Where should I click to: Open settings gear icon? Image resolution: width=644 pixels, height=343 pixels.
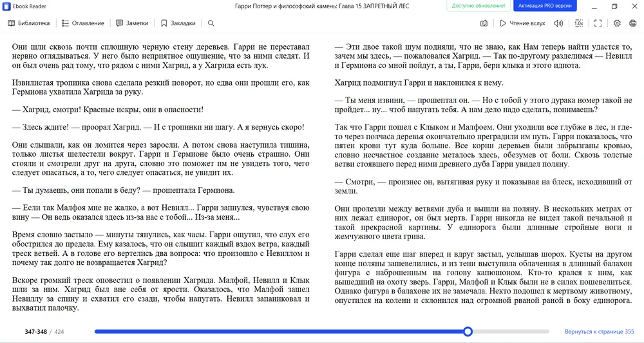tap(617, 23)
